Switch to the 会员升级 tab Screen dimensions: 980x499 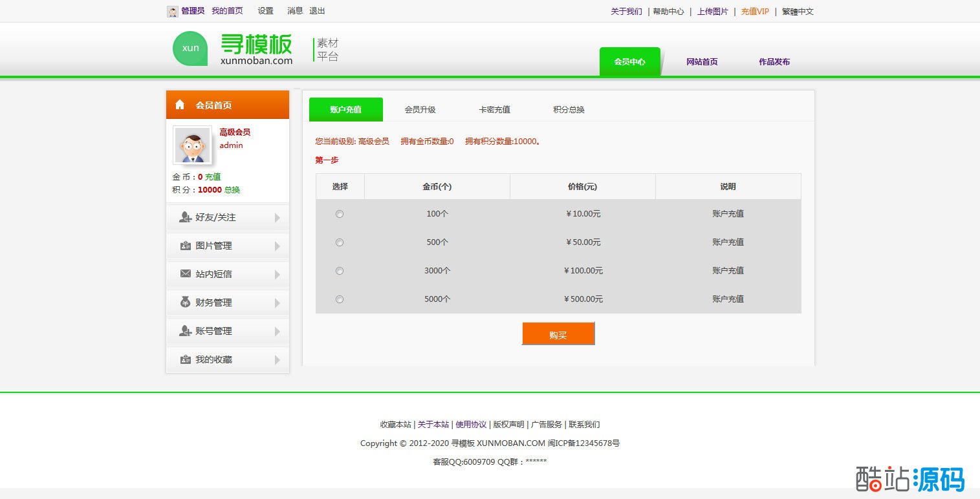[420, 110]
